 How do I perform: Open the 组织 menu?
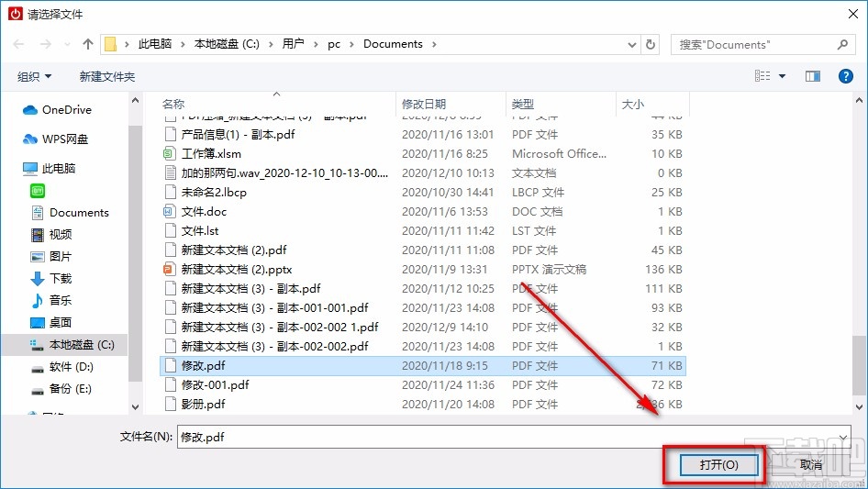click(x=34, y=76)
